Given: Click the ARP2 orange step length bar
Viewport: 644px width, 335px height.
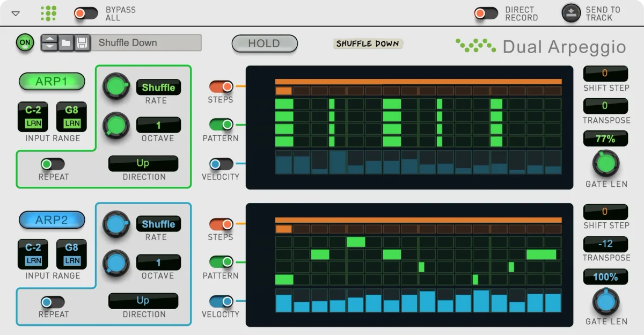Looking at the screenshot, I should (419, 220).
